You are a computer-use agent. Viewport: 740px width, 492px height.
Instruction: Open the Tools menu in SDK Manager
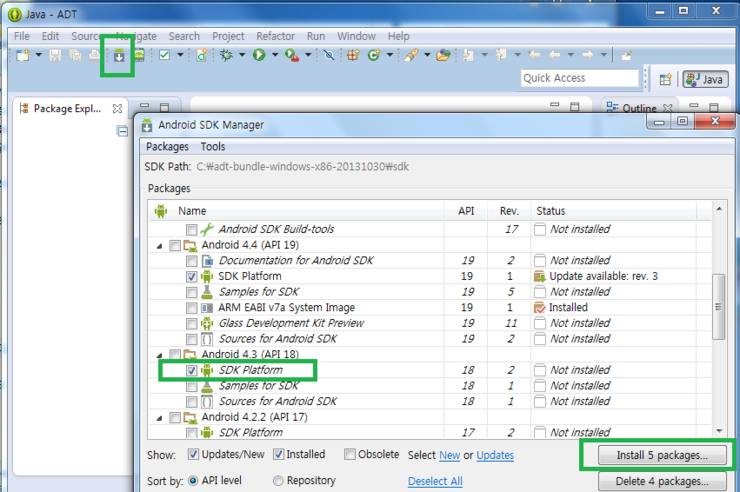coord(213,147)
